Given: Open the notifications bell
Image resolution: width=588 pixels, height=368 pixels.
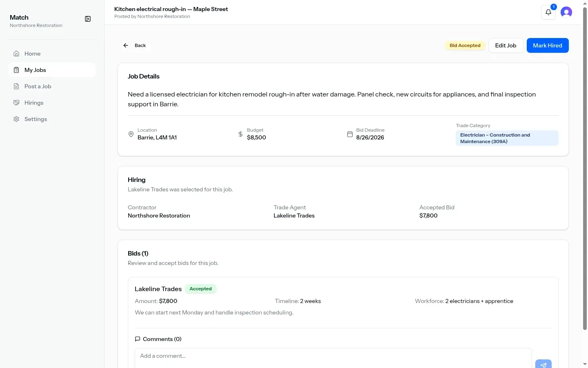Looking at the screenshot, I should coord(548,12).
